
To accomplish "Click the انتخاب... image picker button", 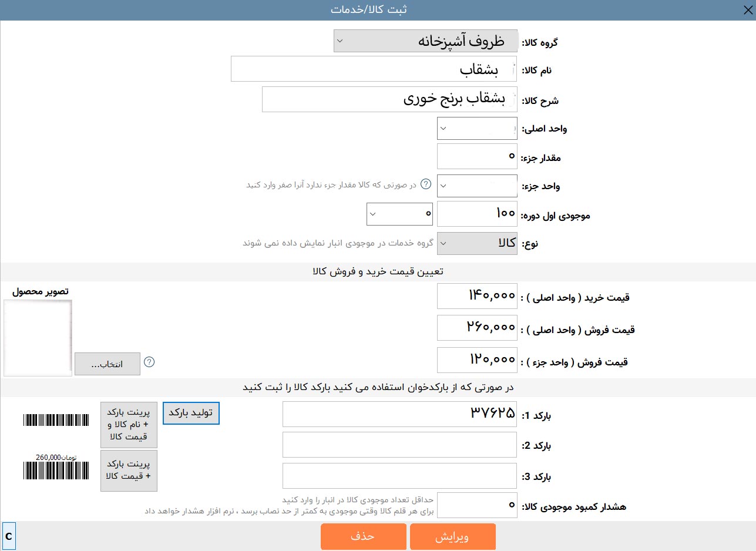I will [107, 364].
